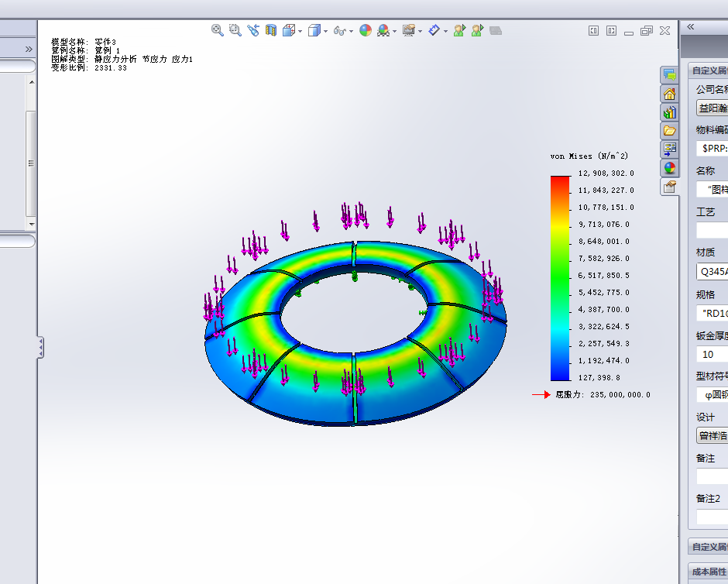Viewport: 728px width, 584px height.
Task: Click the von Mises (N/m^2) legend title
Action: 589,156
